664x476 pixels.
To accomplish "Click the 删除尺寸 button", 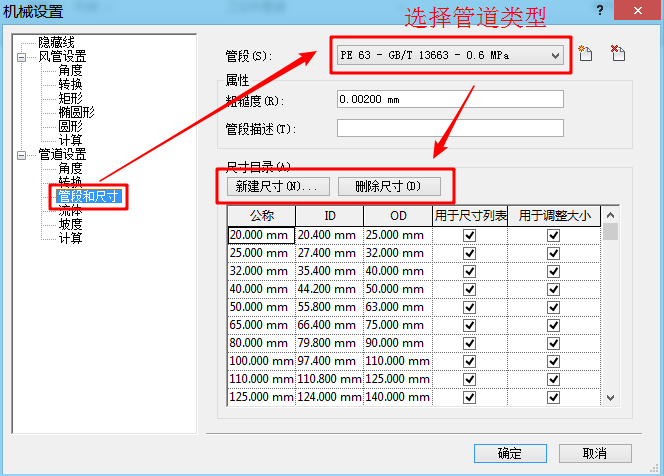I will click(389, 186).
